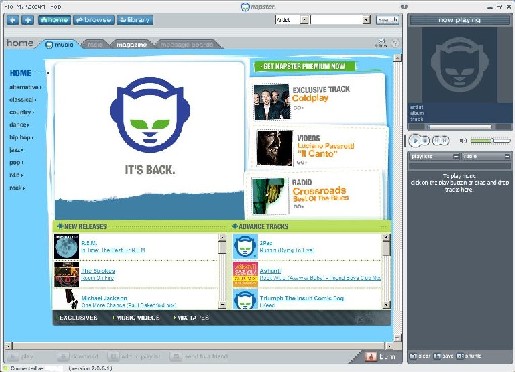Open the rock genre

[x=17, y=188]
